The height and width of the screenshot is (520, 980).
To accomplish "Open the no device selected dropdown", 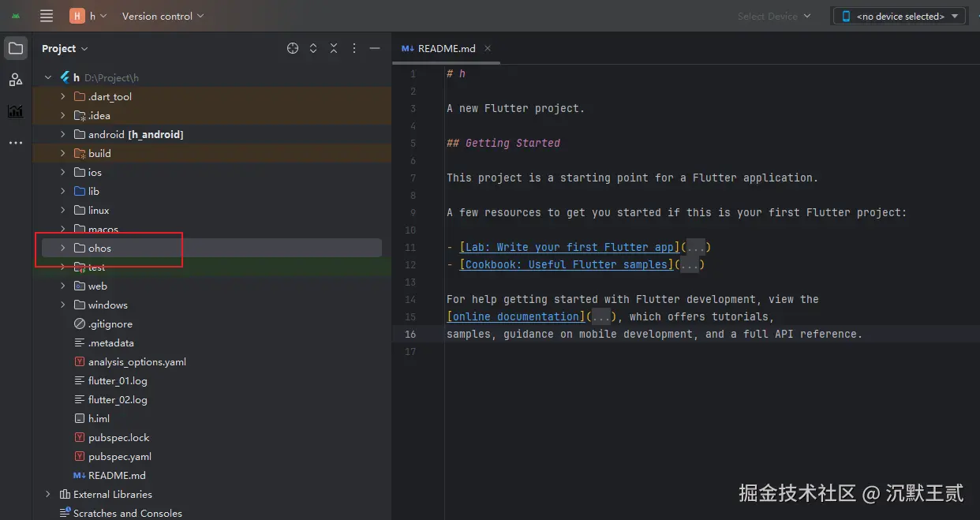I will click(x=899, y=16).
